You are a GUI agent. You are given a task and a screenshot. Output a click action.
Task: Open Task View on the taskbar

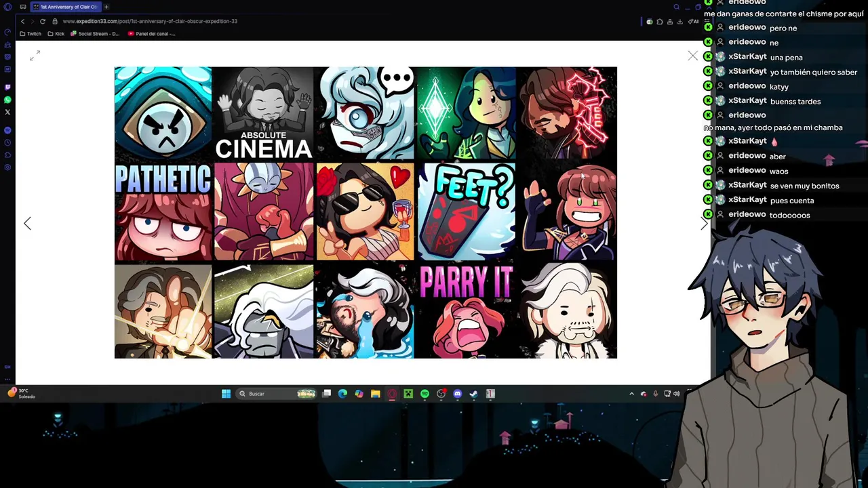click(326, 394)
